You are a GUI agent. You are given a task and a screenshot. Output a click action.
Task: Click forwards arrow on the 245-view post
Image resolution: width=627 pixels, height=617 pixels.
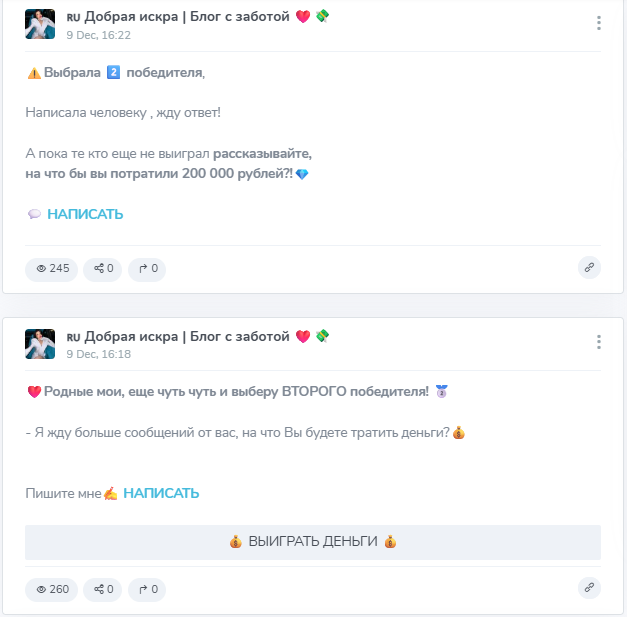coord(147,269)
